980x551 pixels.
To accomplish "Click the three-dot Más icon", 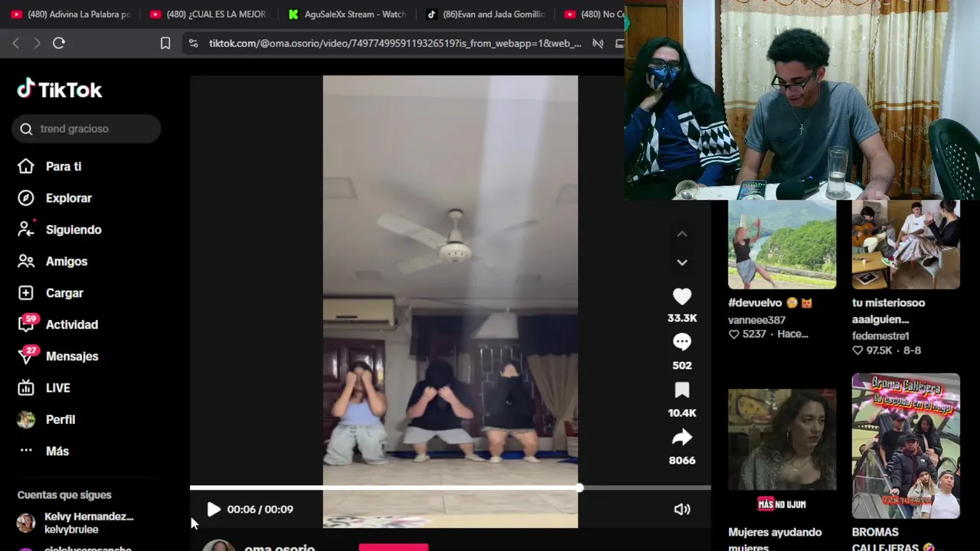I will pos(26,451).
